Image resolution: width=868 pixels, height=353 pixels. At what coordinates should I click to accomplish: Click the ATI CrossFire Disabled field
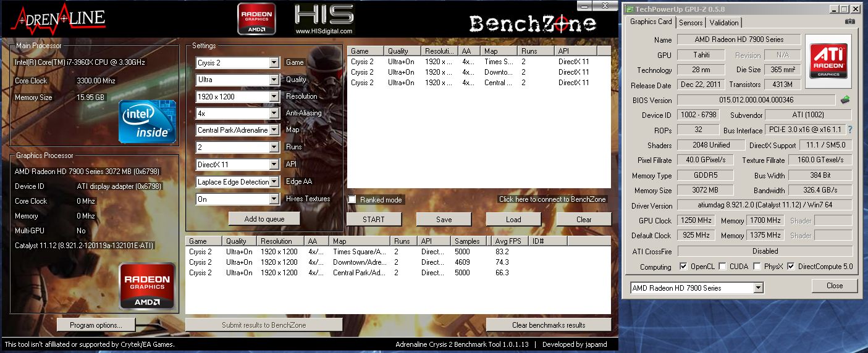[x=765, y=251]
